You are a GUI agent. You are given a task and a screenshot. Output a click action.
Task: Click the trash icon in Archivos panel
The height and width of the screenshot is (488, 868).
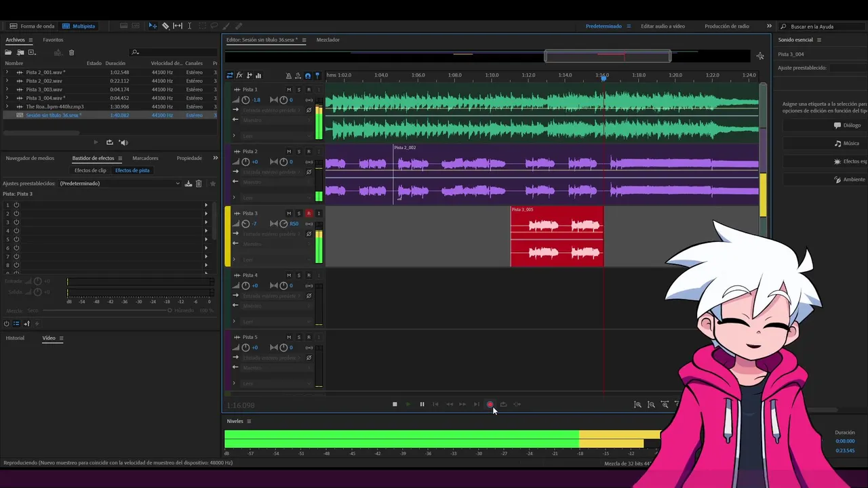pyautogui.click(x=71, y=52)
